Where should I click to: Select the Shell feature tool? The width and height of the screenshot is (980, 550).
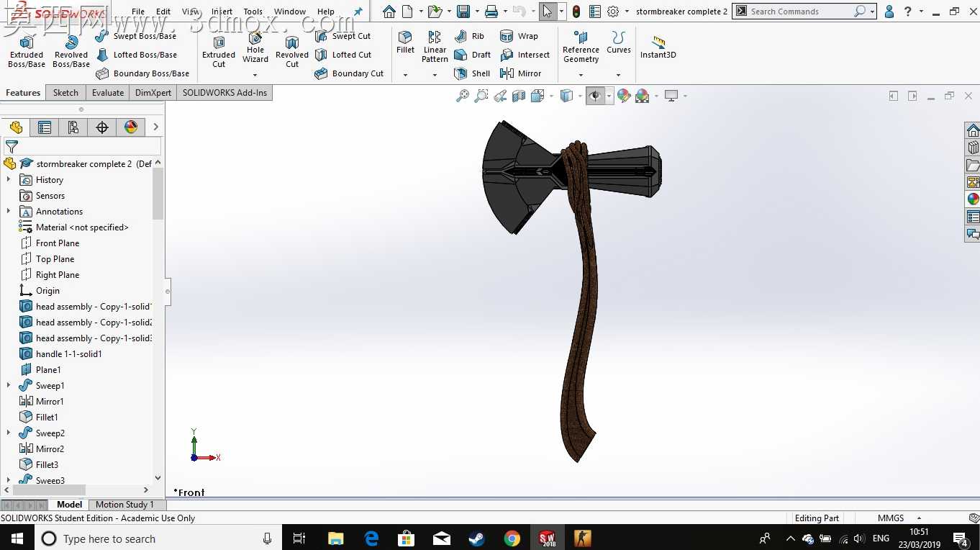(472, 73)
